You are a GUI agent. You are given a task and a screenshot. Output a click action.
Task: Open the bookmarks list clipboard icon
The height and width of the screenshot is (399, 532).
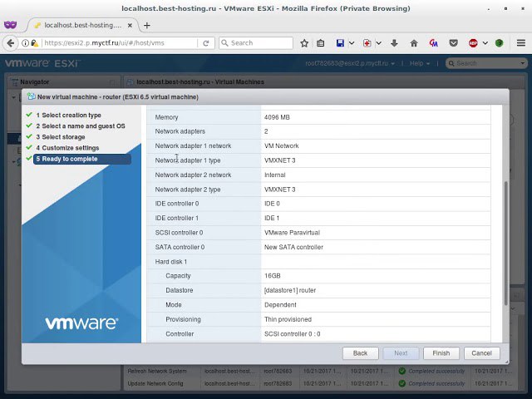click(x=320, y=43)
